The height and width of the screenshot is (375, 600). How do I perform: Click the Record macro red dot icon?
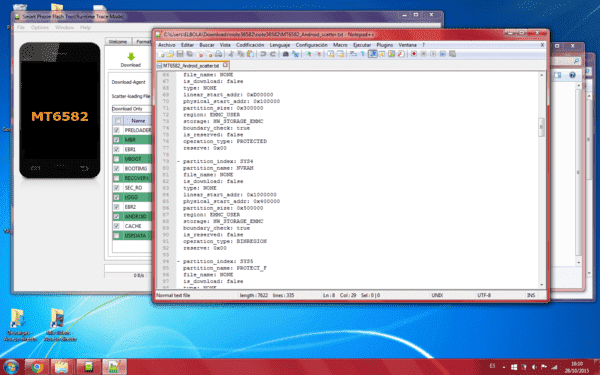(x=414, y=54)
